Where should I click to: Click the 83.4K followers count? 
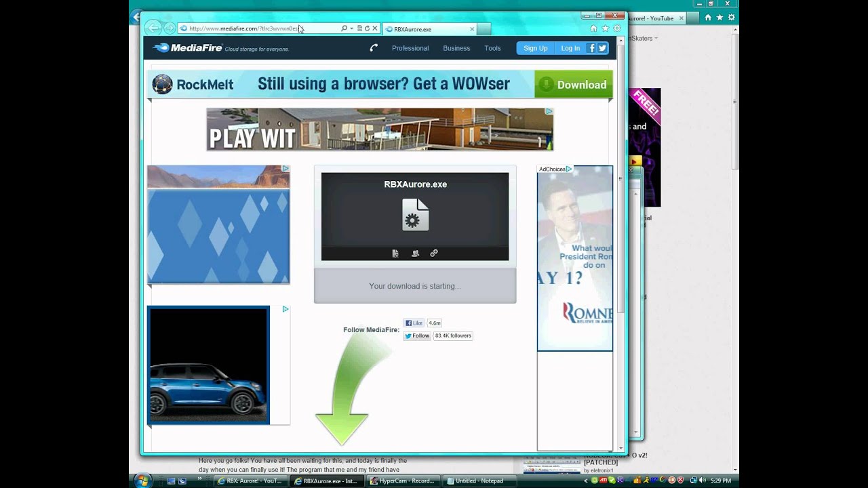(x=453, y=335)
